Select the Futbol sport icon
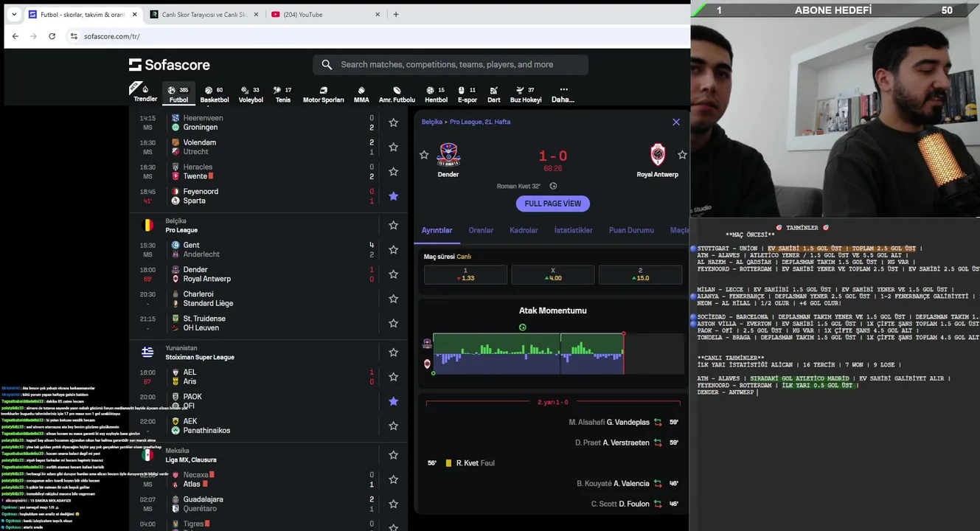980x531 pixels. (178, 94)
